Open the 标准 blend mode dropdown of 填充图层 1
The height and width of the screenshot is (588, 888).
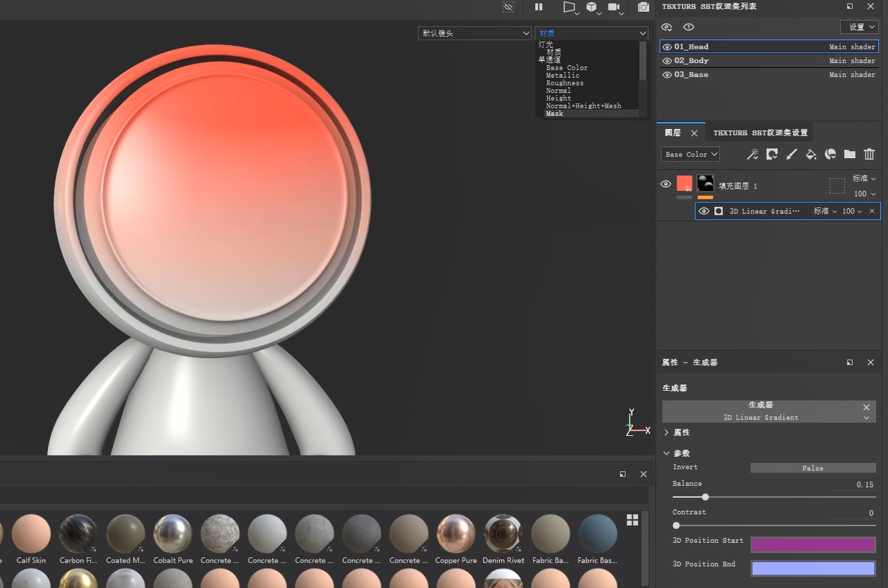click(x=864, y=178)
